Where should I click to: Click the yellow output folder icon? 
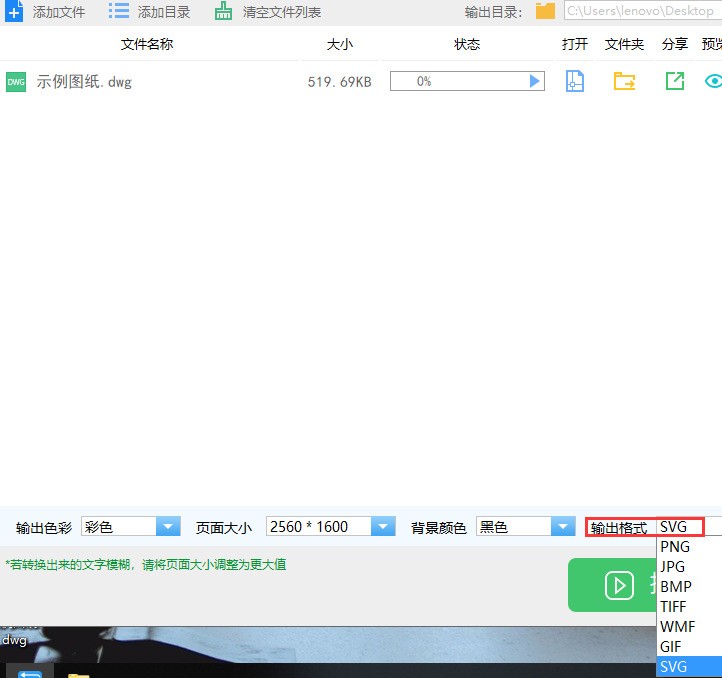click(545, 11)
